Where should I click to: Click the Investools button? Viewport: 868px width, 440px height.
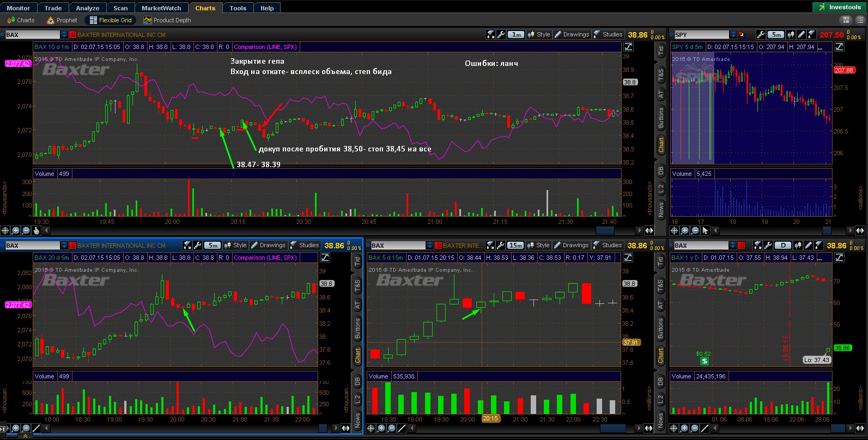(x=840, y=7)
